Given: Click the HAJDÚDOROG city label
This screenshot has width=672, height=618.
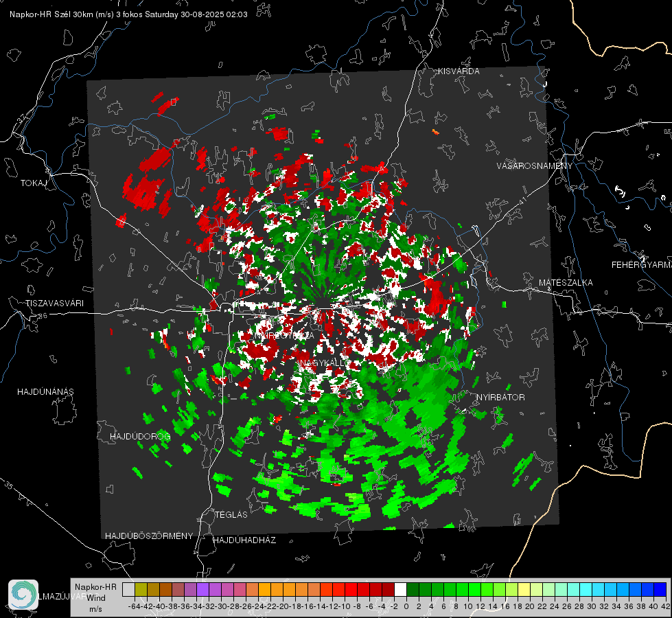Looking at the screenshot, I should tap(140, 437).
